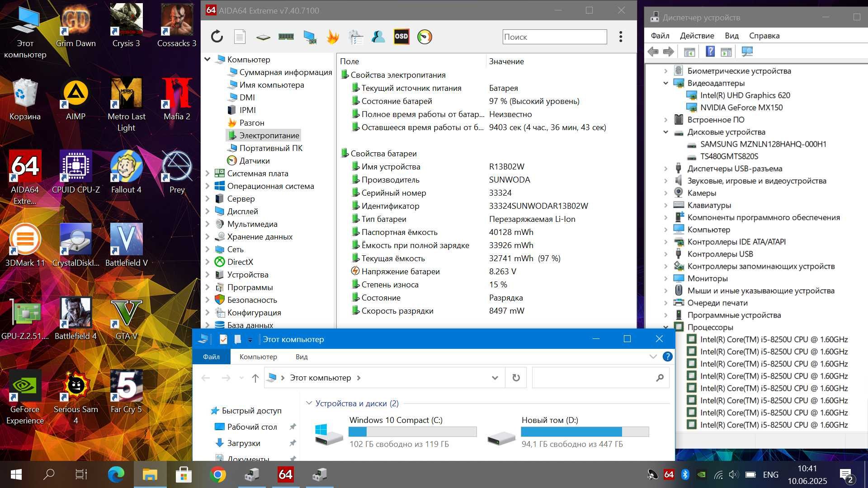Open the Файл menu in Device Manager
Viewport: 868px width, 488px height.
(660, 36)
